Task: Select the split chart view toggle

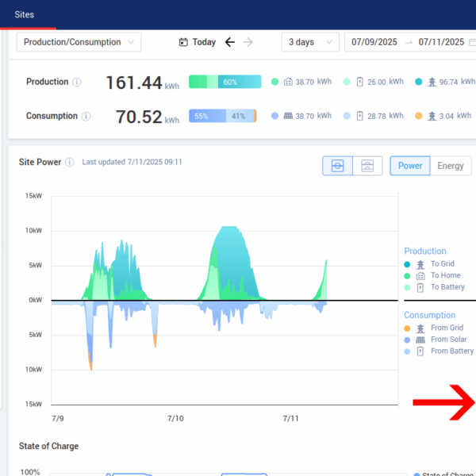Action: (367, 166)
